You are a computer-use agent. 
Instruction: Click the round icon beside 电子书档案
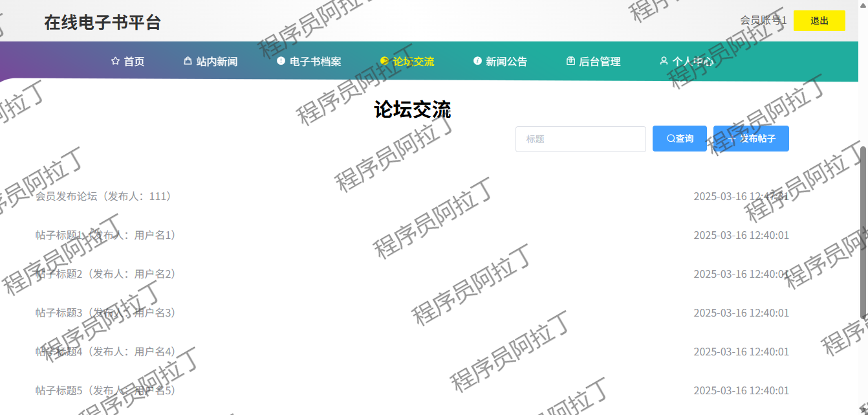tap(281, 61)
